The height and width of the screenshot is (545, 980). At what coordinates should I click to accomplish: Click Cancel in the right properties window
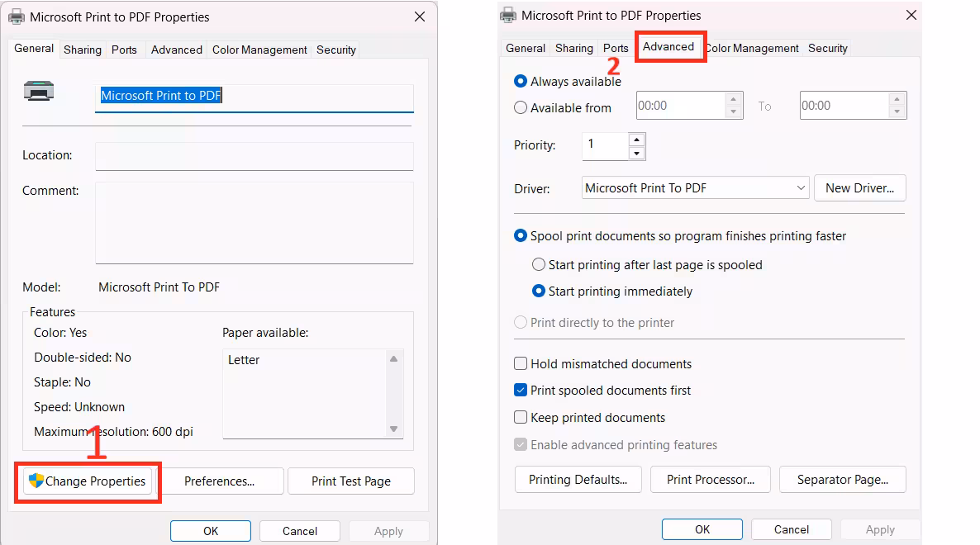pyautogui.click(x=792, y=529)
